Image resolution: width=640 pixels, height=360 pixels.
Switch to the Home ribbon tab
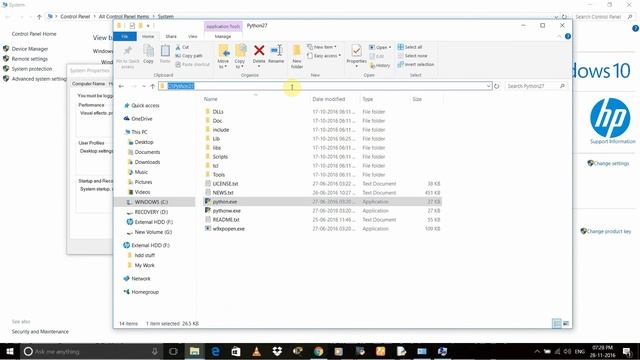click(148, 36)
